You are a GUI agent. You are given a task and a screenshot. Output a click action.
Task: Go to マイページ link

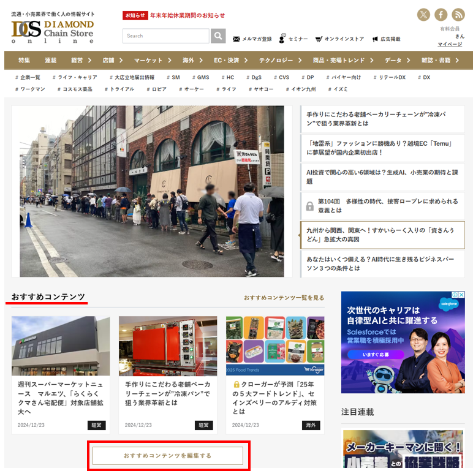click(450, 45)
